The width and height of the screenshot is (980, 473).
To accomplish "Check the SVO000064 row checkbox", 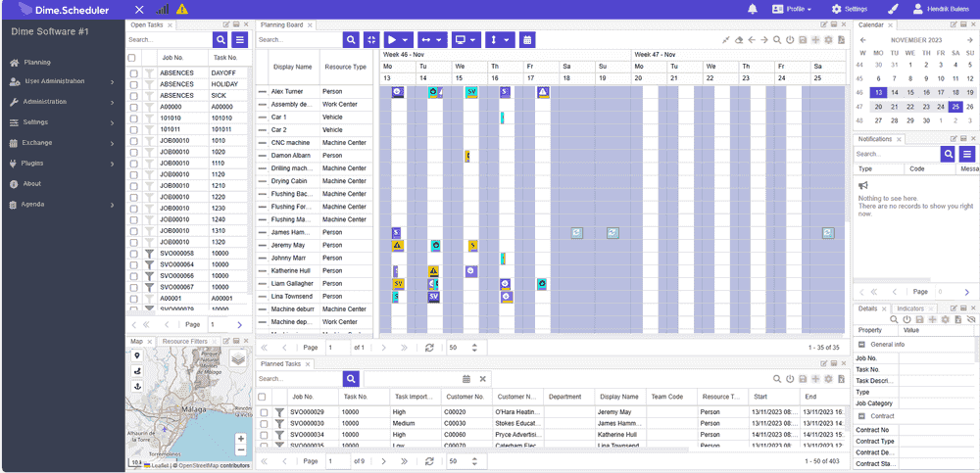I will pyautogui.click(x=133, y=264).
